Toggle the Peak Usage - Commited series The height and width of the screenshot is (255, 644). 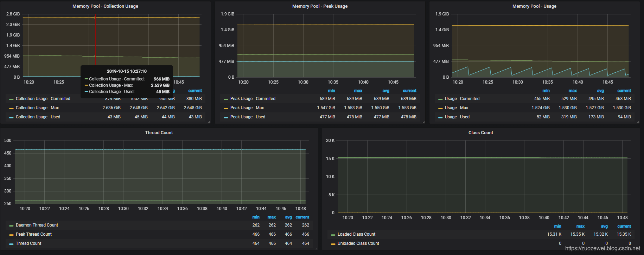[253, 99]
